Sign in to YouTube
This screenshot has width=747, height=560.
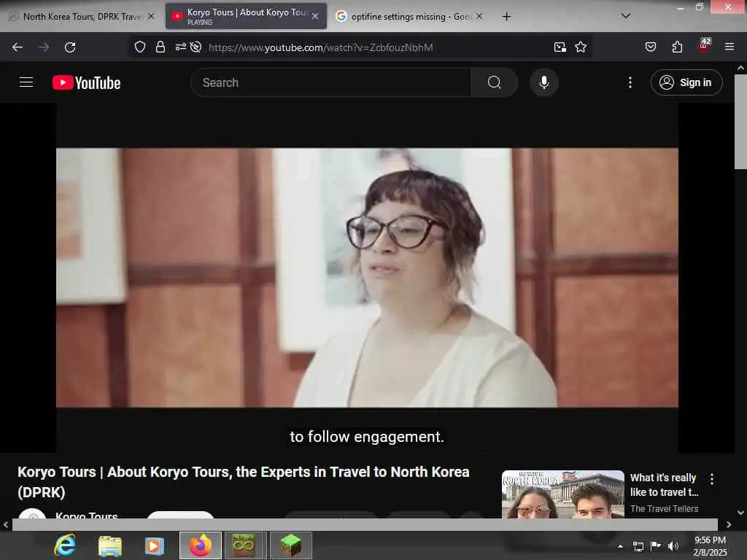click(686, 82)
